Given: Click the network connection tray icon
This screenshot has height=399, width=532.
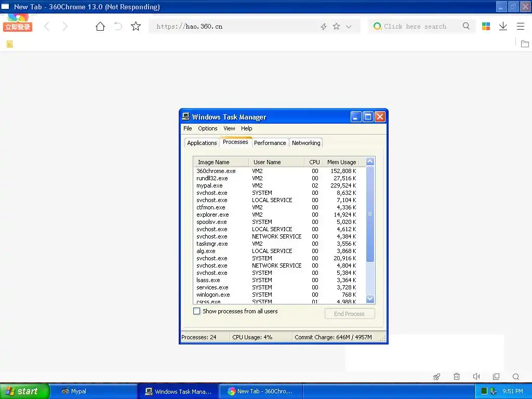Looking at the screenshot, I should 494,392.
